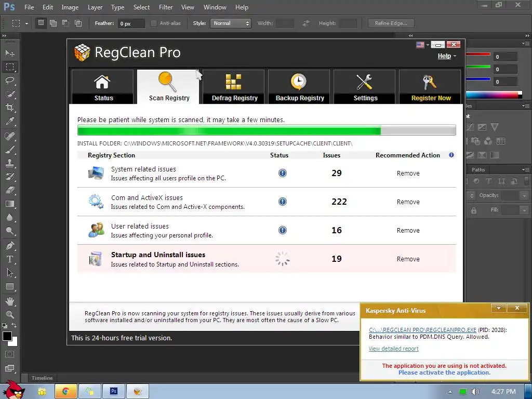Click the System related issues status icon
The image size is (532, 399).
(x=282, y=173)
